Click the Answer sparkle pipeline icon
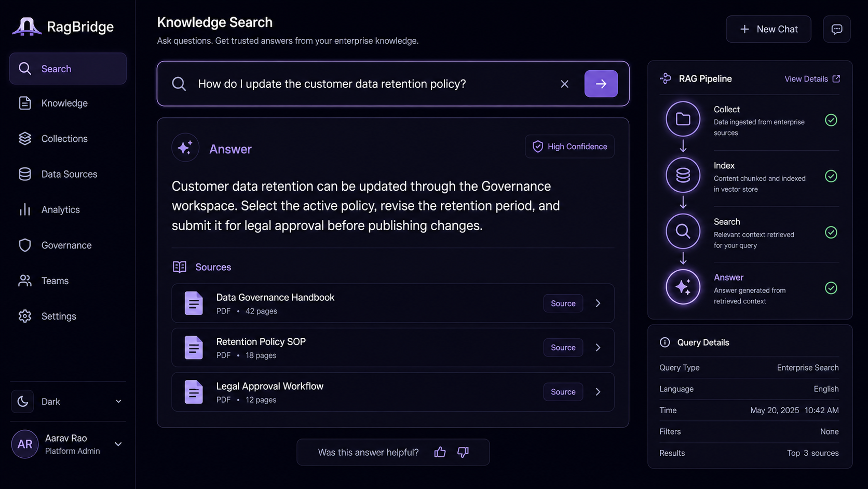 pyautogui.click(x=683, y=287)
